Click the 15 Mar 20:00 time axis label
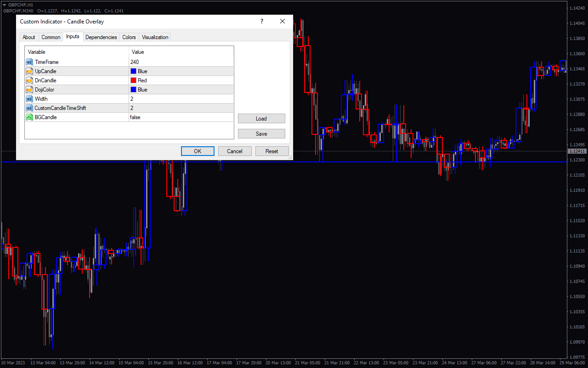This screenshot has width=588, height=368. (x=160, y=362)
